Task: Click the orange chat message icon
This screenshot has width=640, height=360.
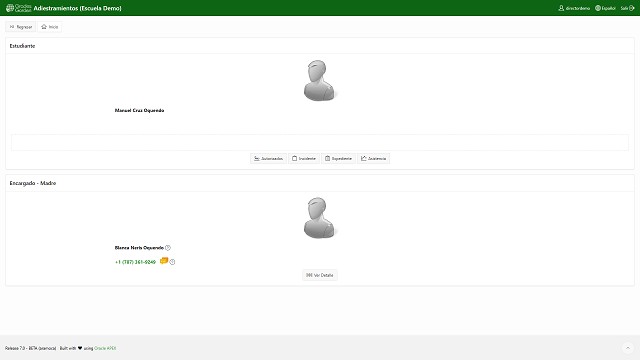Action: point(164,261)
